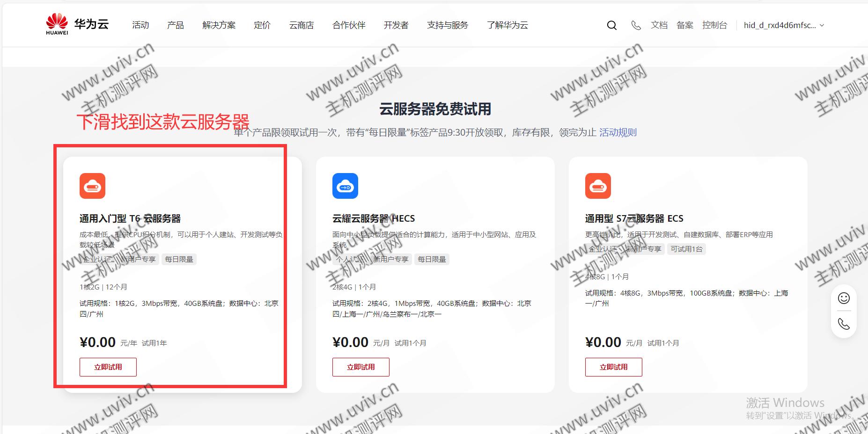Viewport: 868px width, 434px height.
Task: Open the 解决方案 navigation menu
Action: coord(219,25)
